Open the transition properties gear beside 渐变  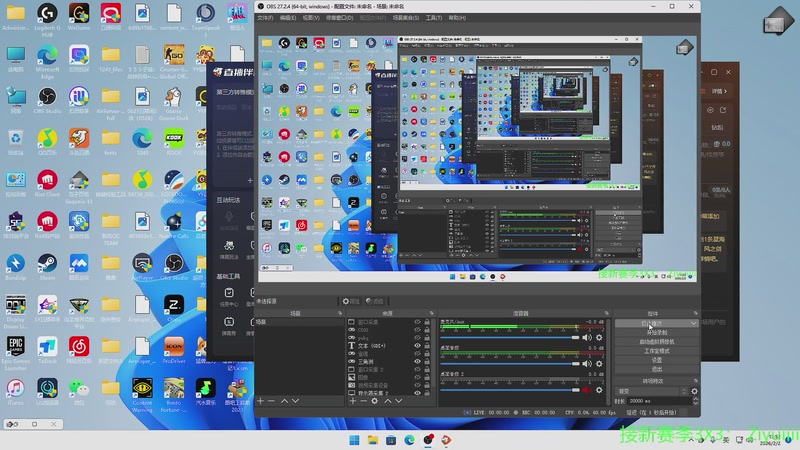(x=694, y=391)
